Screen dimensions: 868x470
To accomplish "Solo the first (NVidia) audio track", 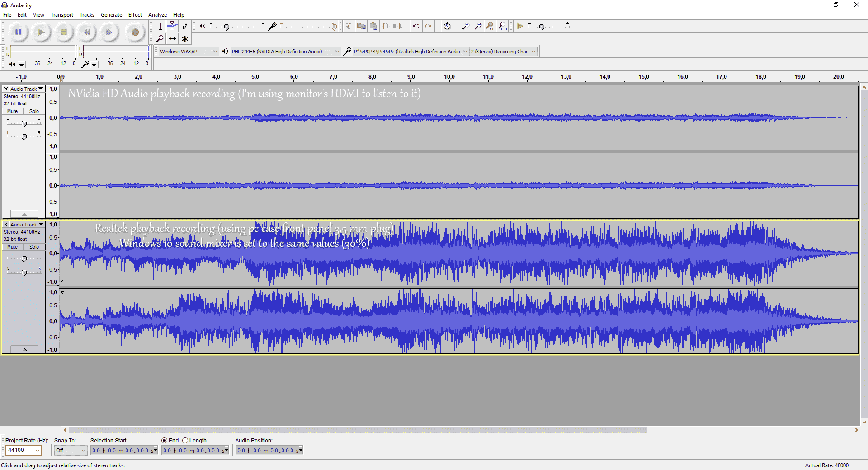I will pos(34,111).
